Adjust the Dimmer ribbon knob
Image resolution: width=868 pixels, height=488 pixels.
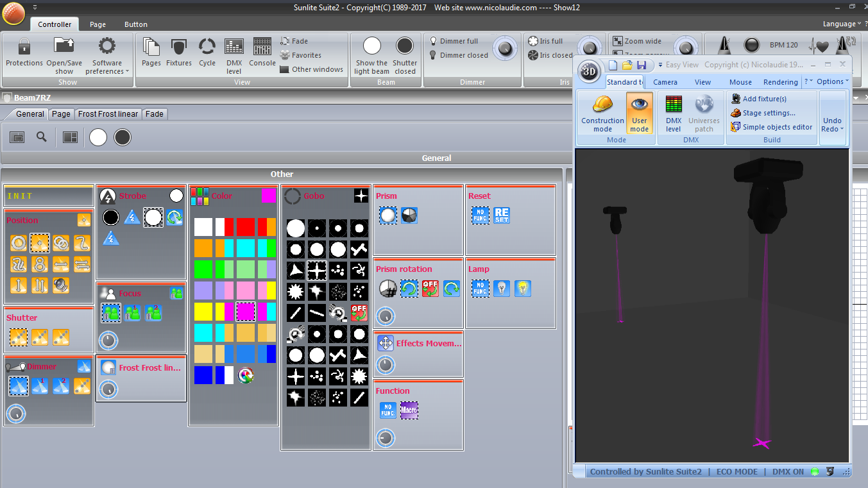click(506, 47)
